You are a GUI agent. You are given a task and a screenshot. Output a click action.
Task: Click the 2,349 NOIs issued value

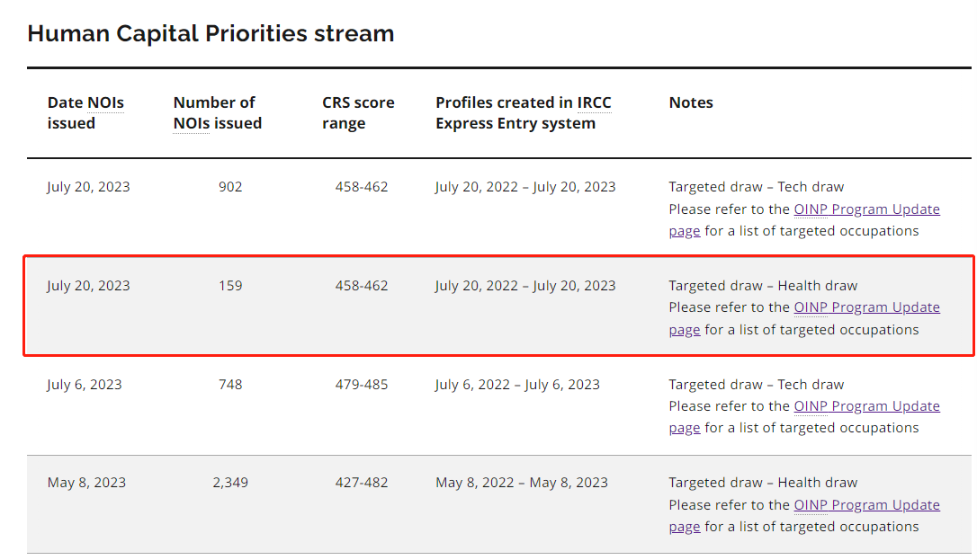tap(230, 483)
